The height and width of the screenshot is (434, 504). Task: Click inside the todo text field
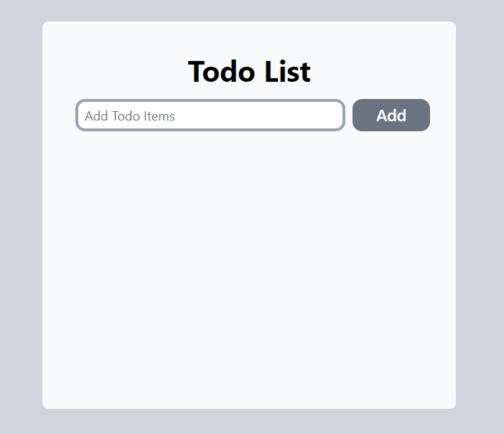pos(210,115)
